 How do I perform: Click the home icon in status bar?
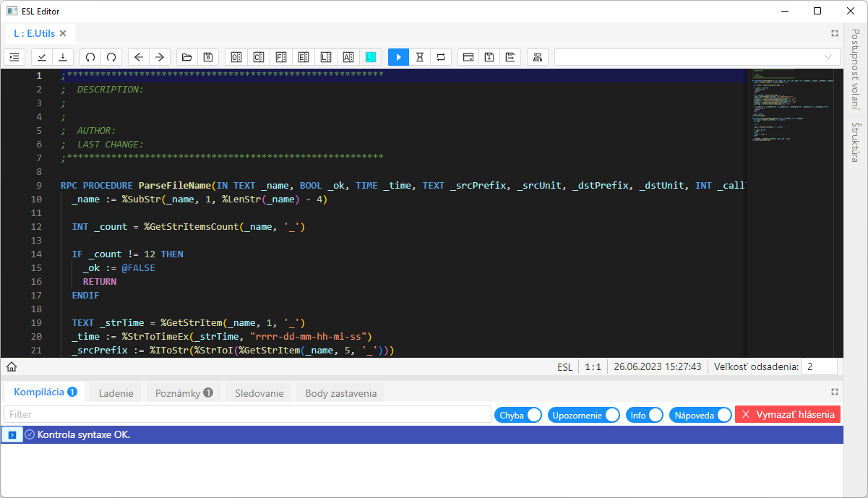[x=11, y=366]
